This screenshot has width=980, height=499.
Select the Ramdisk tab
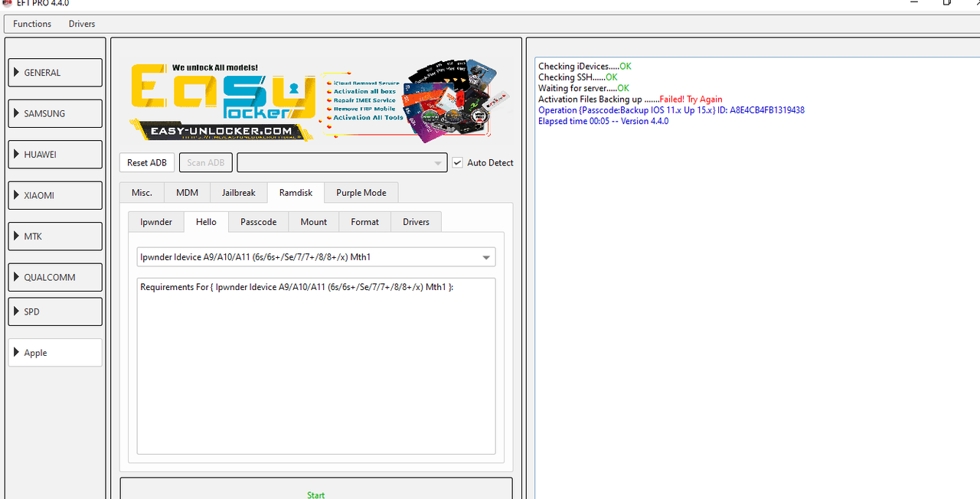click(x=296, y=193)
